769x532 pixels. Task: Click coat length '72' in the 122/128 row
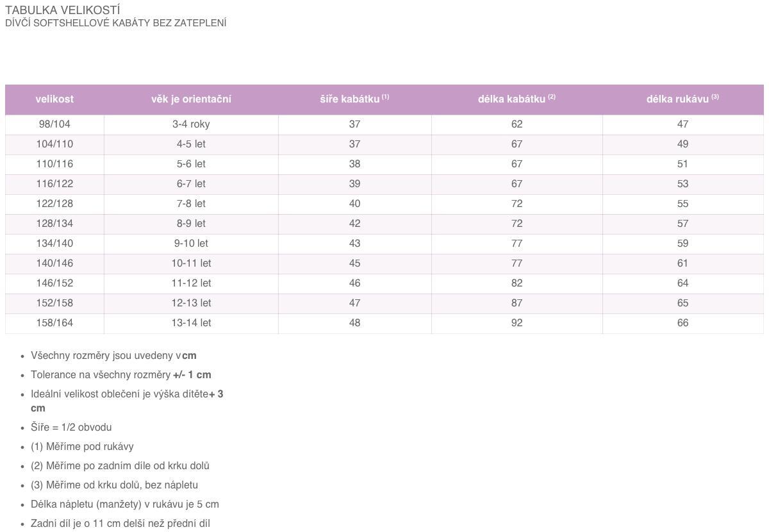[517, 204]
